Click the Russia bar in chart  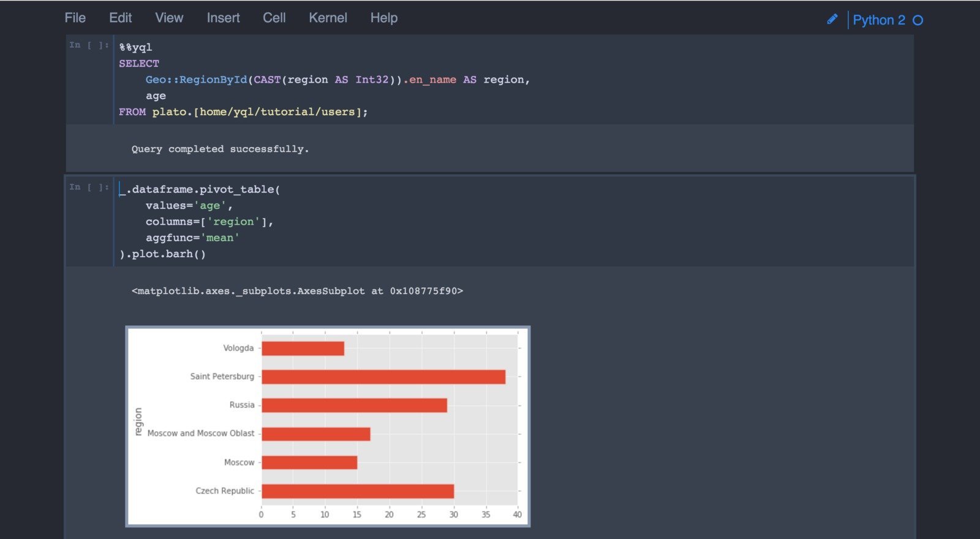click(355, 405)
